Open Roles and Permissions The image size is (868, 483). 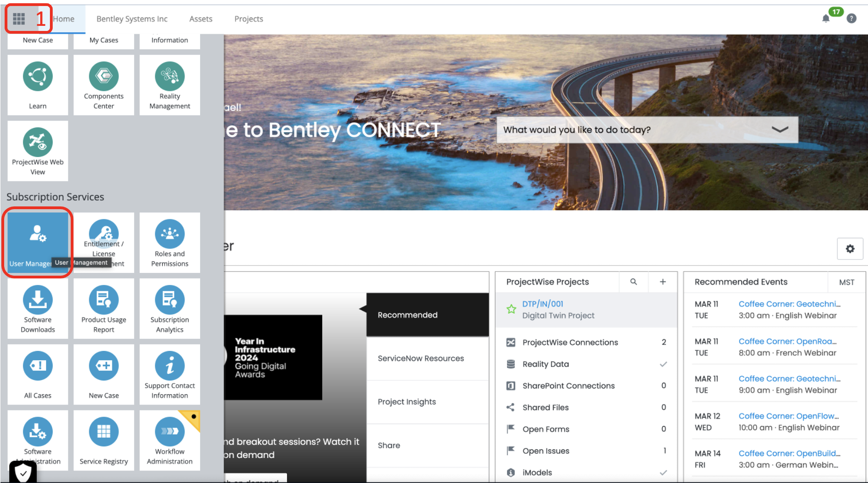170,242
